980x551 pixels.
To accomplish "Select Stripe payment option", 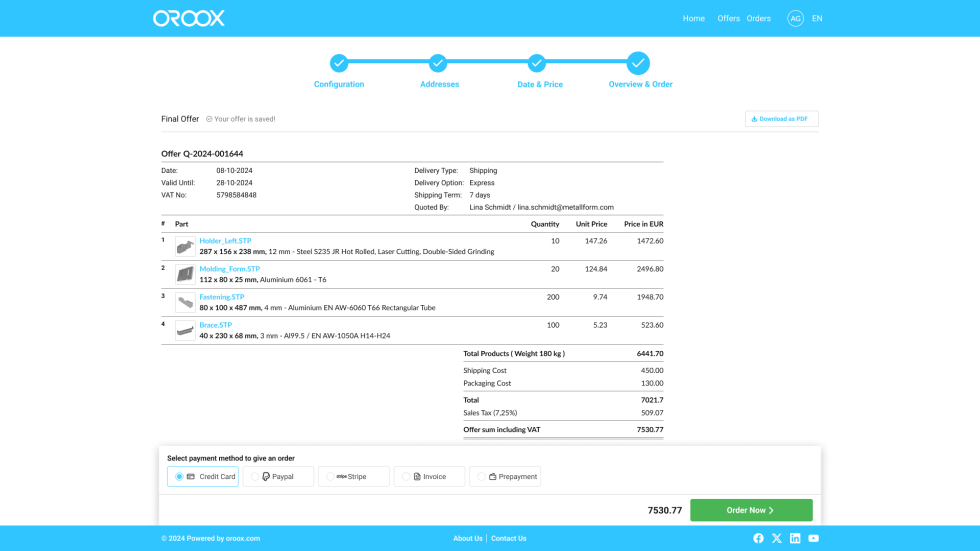I will 354,477.
